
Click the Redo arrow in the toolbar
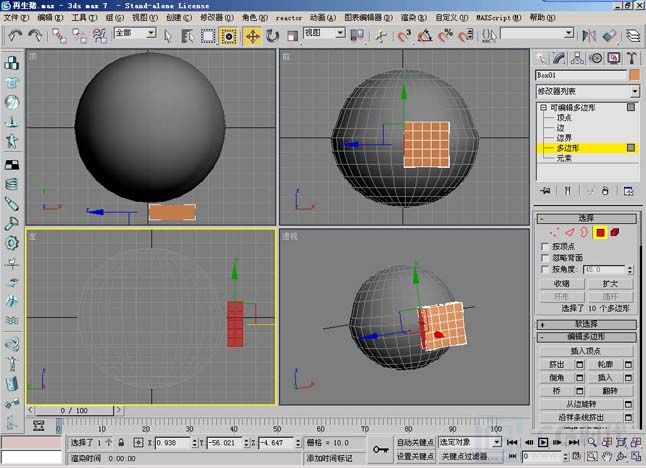35,36
